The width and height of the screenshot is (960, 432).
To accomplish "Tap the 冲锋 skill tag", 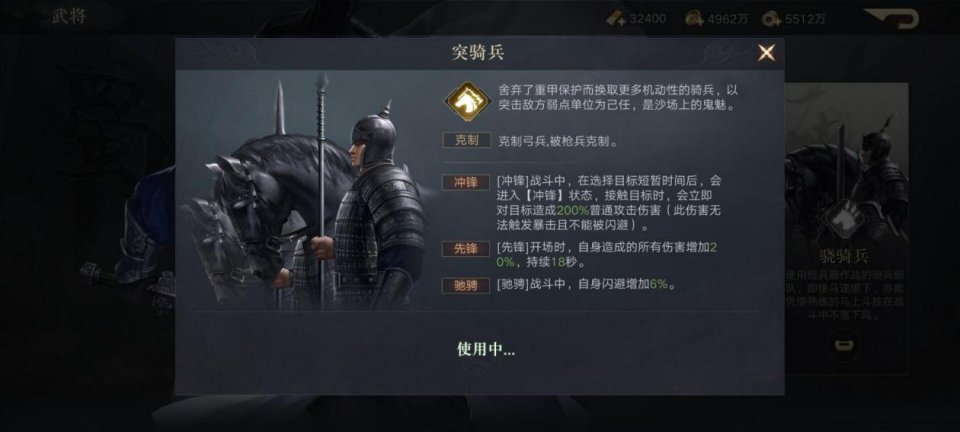I will click(467, 182).
